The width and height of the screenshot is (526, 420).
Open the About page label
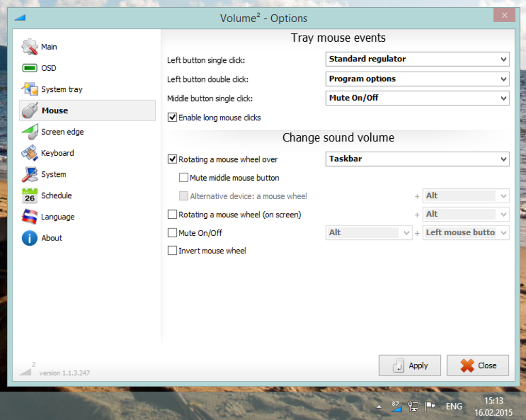[x=52, y=238]
